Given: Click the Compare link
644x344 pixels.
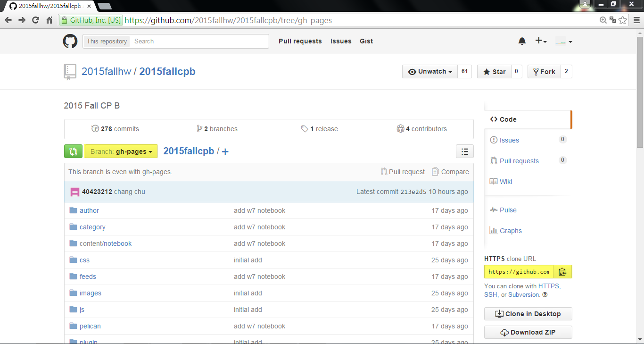Looking at the screenshot, I should 450,172.
